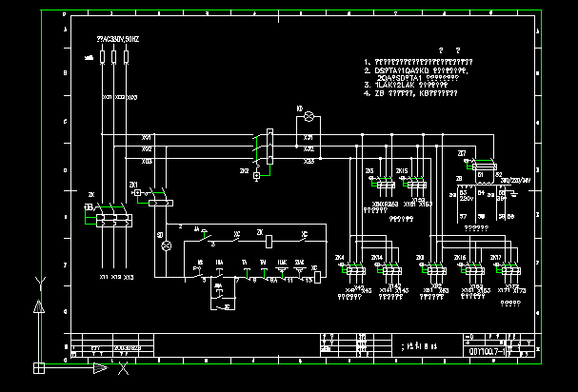The width and height of the screenshot is (578, 392).
Task: Select the 2QA pushbutton in the lower branch
Action: pyautogui.click(x=219, y=293)
